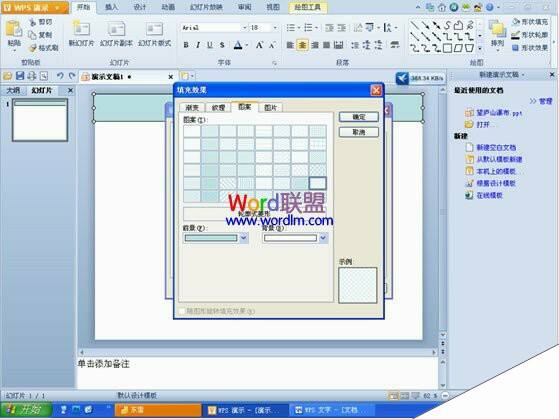
Task: Click the bullet list icon
Action: click(x=291, y=27)
